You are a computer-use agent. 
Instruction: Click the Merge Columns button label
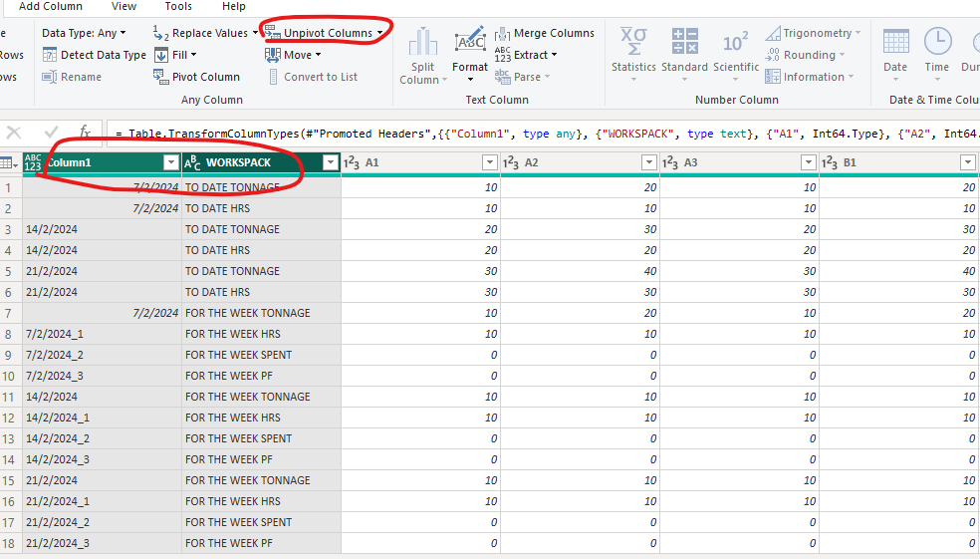[555, 33]
